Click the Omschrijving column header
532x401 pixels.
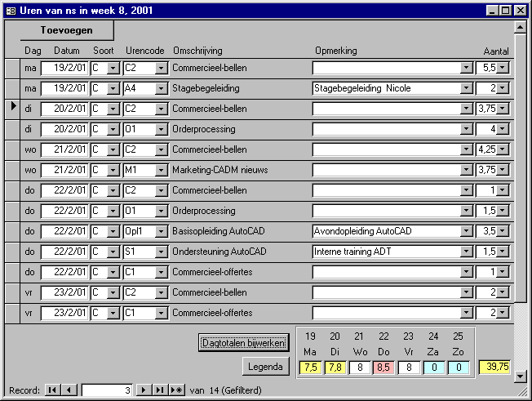(197, 51)
